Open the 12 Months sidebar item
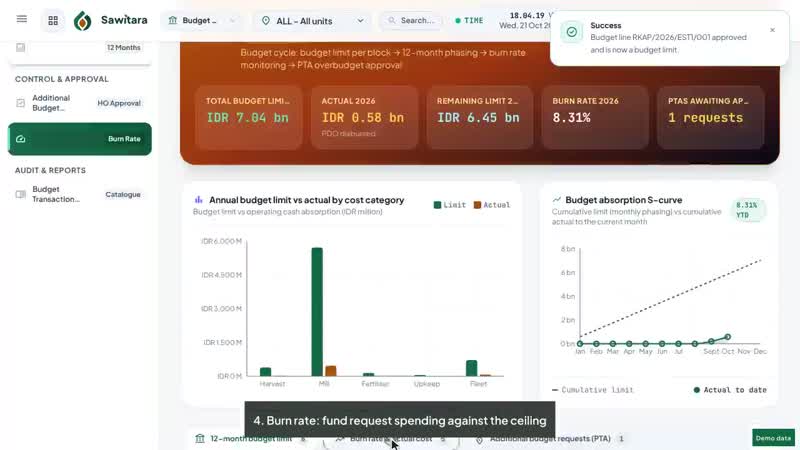This screenshot has height=450, width=800. 80,47
